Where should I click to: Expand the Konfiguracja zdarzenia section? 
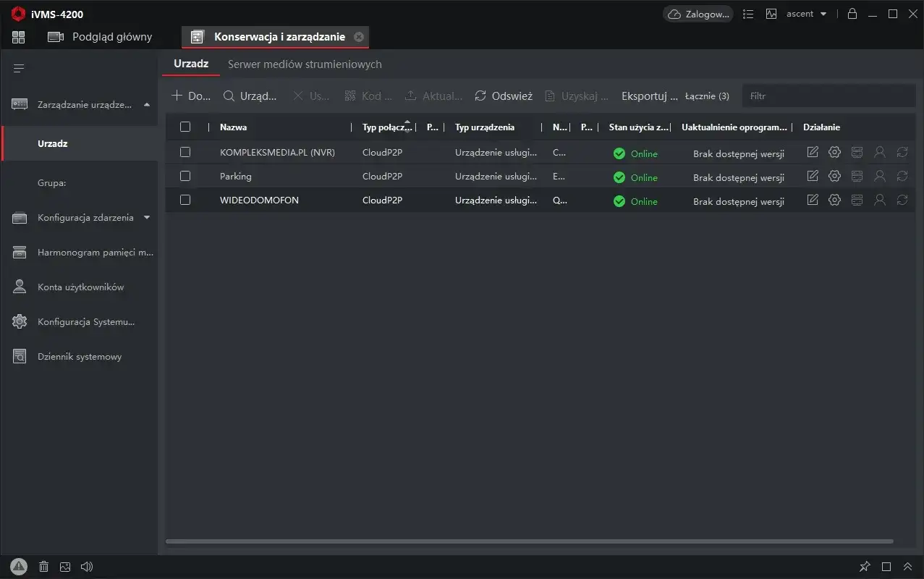click(147, 217)
